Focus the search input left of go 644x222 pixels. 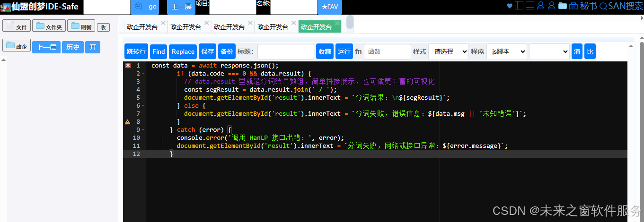pyautogui.click(x=107, y=7)
